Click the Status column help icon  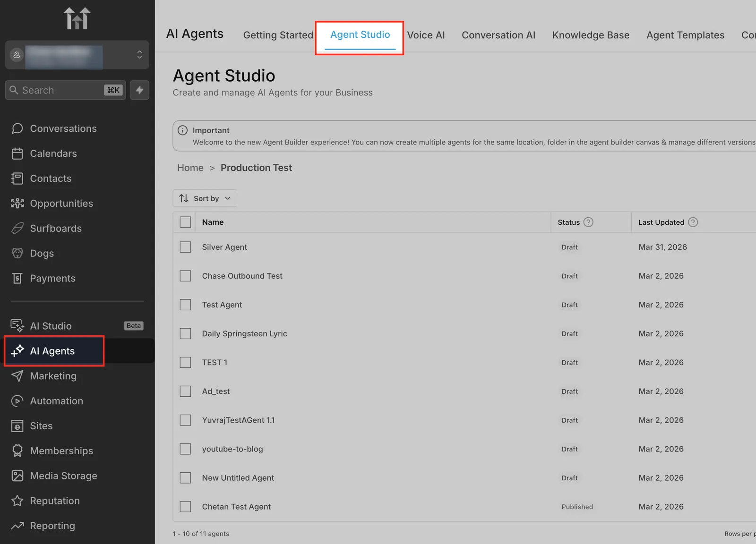point(588,222)
